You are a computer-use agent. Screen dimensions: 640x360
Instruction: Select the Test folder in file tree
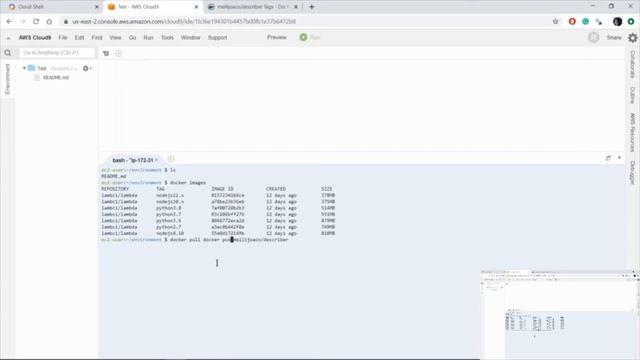[x=42, y=68]
